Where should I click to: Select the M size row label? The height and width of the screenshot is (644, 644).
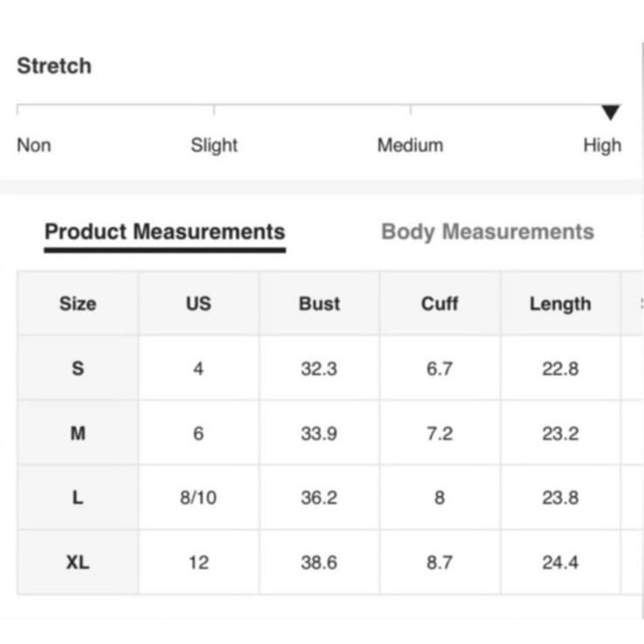tap(78, 433)
